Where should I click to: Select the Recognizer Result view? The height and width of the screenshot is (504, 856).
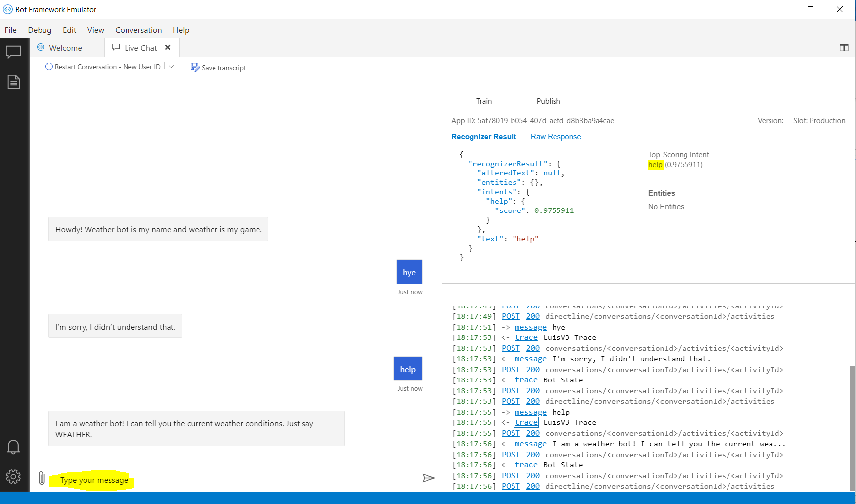click(x=483, y=137)
